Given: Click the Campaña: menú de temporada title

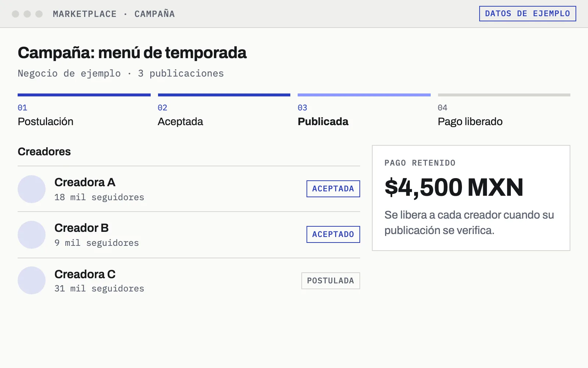Looking at the screenshot, I should point(132,53).
